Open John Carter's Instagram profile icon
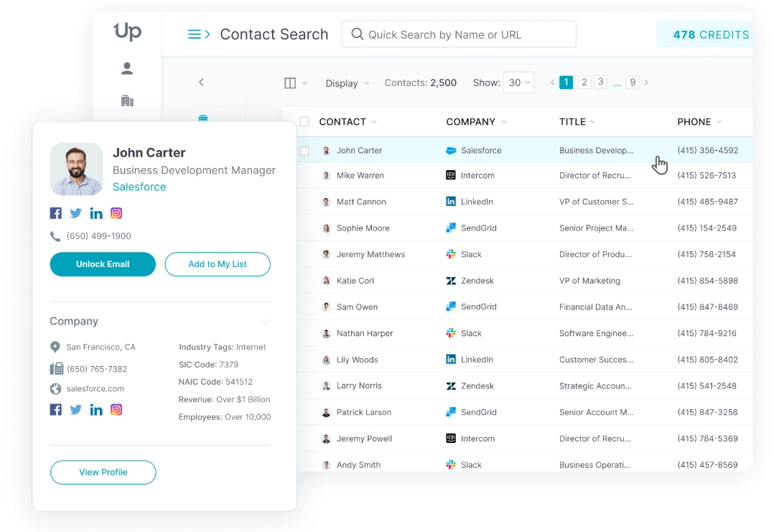779x532 pixels. 116,213
